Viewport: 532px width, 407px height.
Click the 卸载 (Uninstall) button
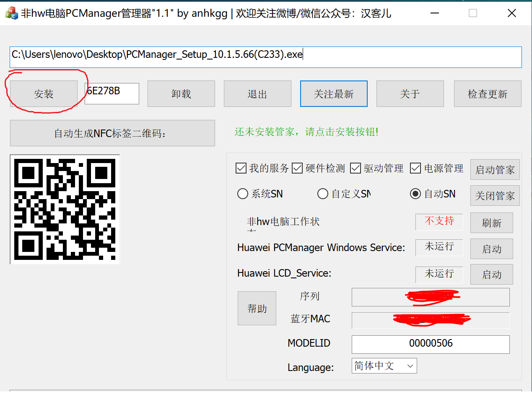pyautogui.click(x=181, y=93)
